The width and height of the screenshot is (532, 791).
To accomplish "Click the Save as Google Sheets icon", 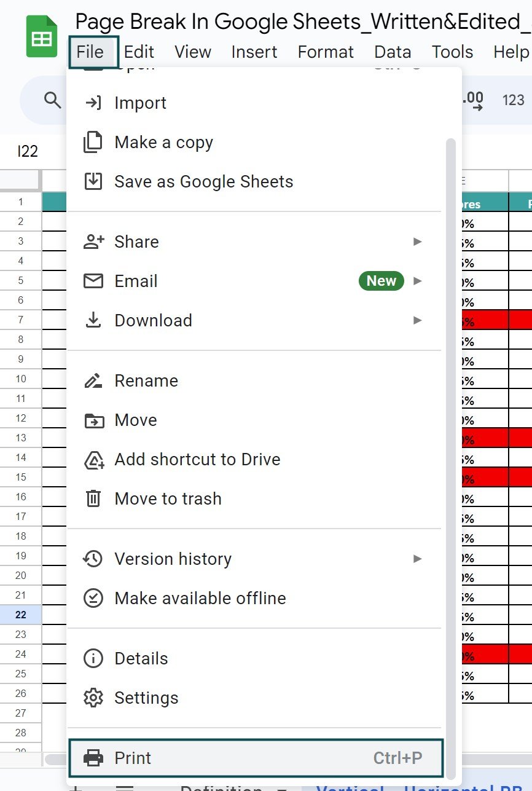I will coord(93,181).
